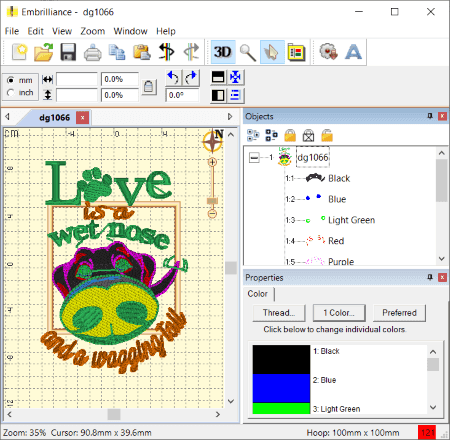
Task: Click the height size input field
Action: click(77, 95)
